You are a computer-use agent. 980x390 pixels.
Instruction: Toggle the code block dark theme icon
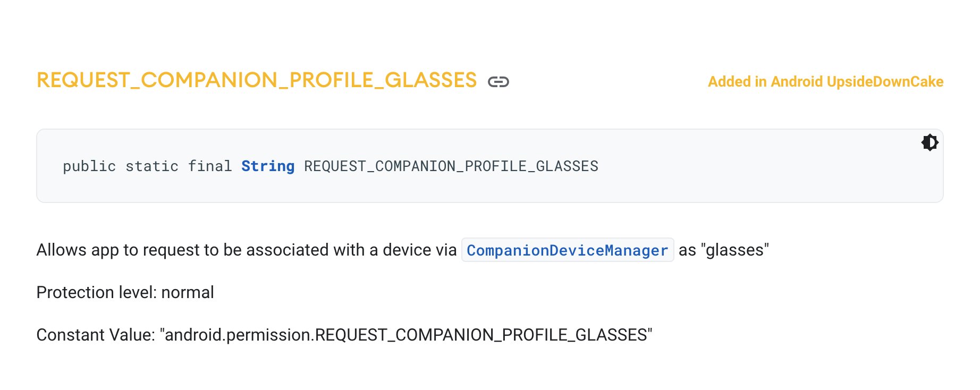(x=930, y=142)
